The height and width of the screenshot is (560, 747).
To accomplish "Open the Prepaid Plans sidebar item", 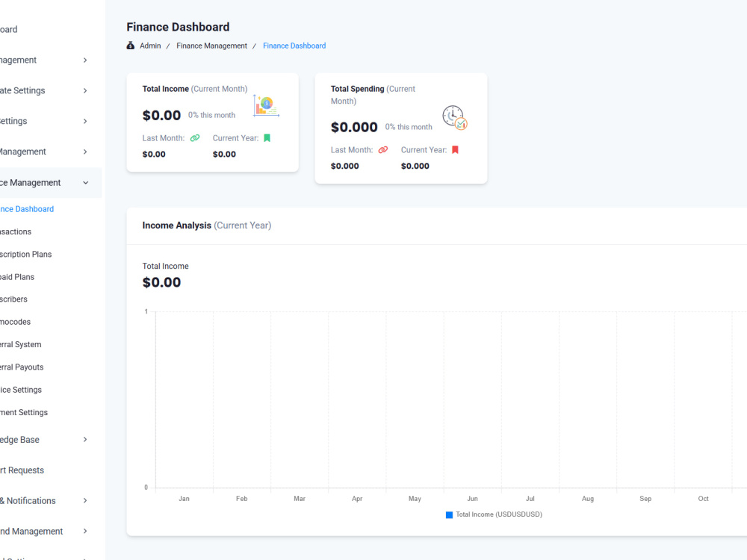I will pos(17,277).
